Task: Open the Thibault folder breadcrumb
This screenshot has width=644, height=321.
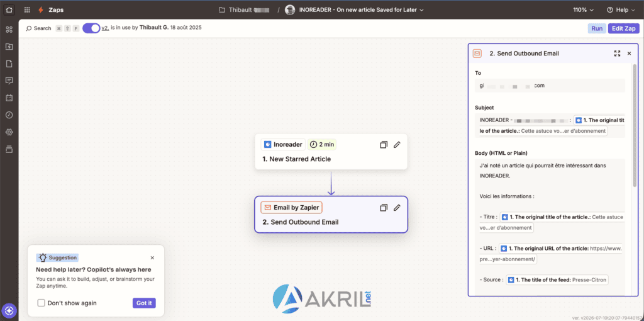Action: point(244,10)
